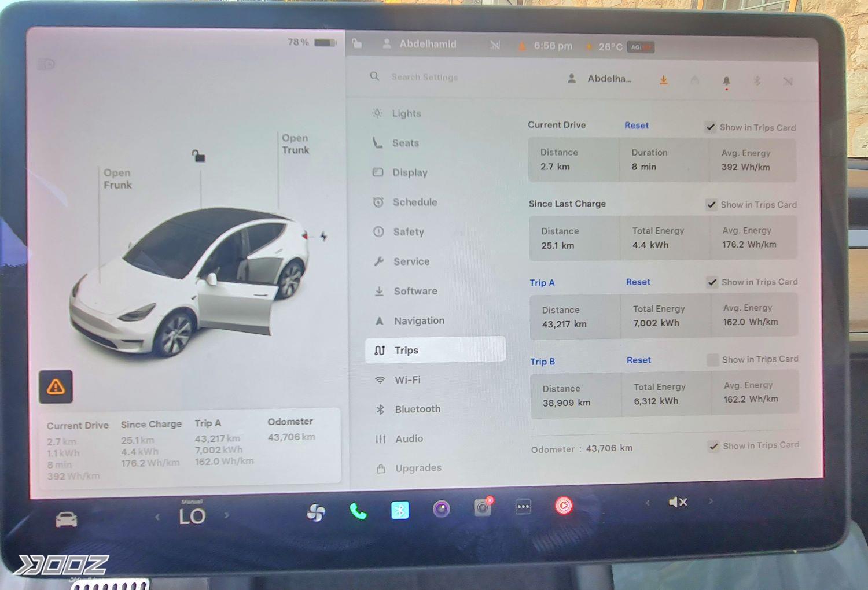Image resolution: width=868 pixels, height=590 pixels.
Task: Open the Dashcam icon with red badge
Action: [483, 507]
